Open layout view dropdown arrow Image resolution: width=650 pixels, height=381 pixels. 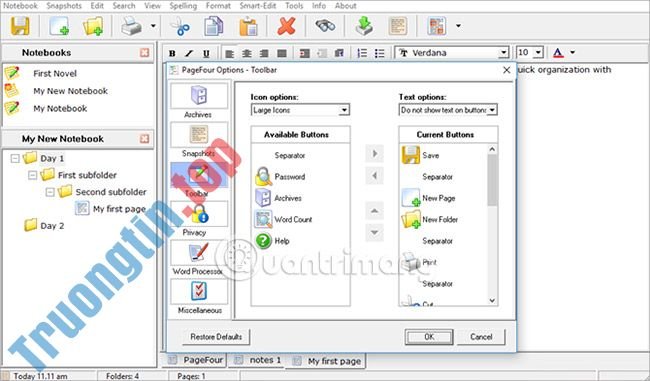[x=458, y=26]
